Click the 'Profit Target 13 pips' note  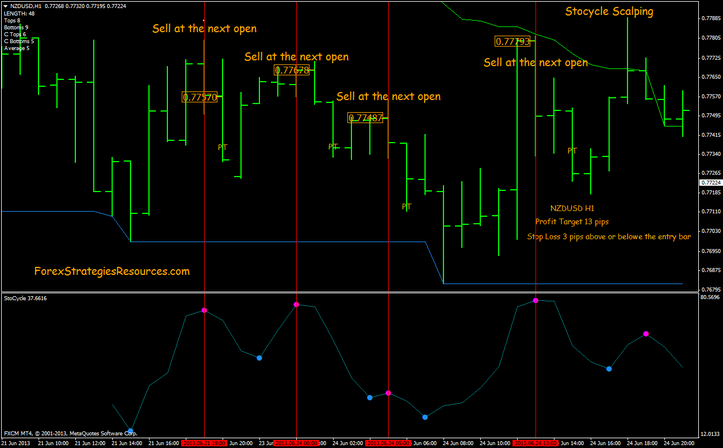(572, 222)
